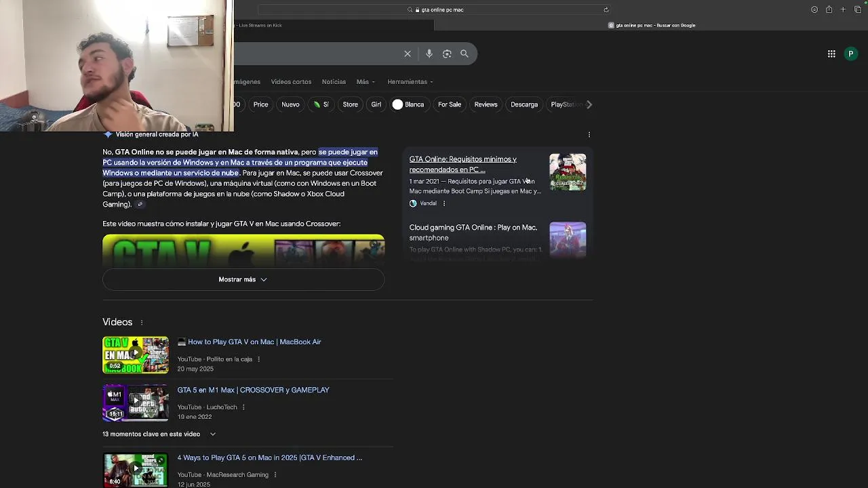
Task: Reload the page from address bar
Action: click(606, 9)
